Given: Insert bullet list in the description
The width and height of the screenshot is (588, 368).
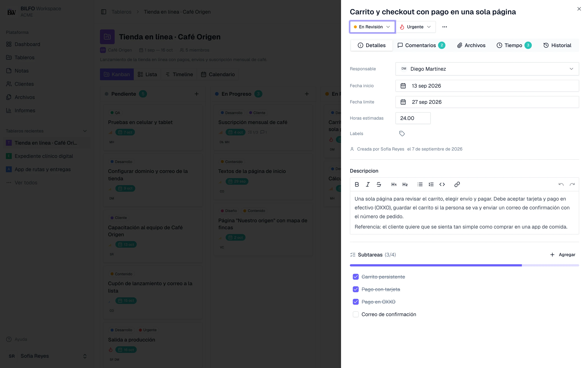Looking at the screenshot, I should point(420,184).
